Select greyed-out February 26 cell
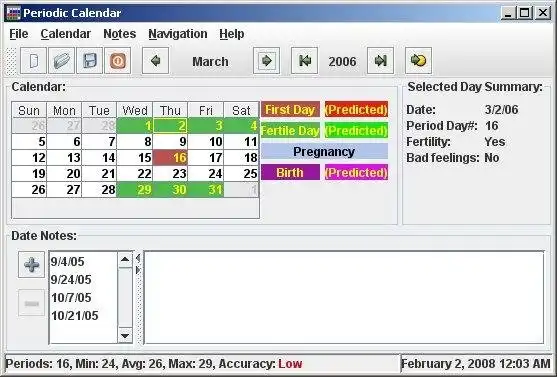The width and height of the screenshot is (557, 377). [x=29, y=126]
